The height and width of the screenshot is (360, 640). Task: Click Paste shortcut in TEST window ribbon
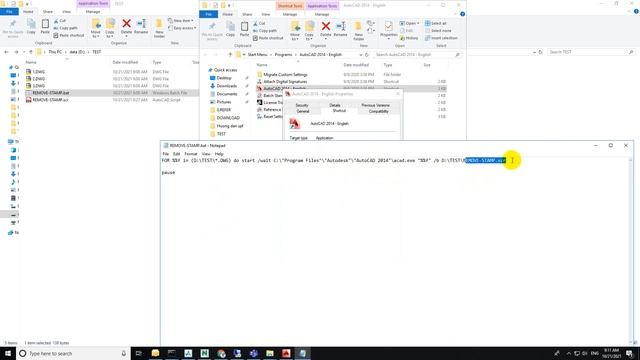tap(69, 35)
